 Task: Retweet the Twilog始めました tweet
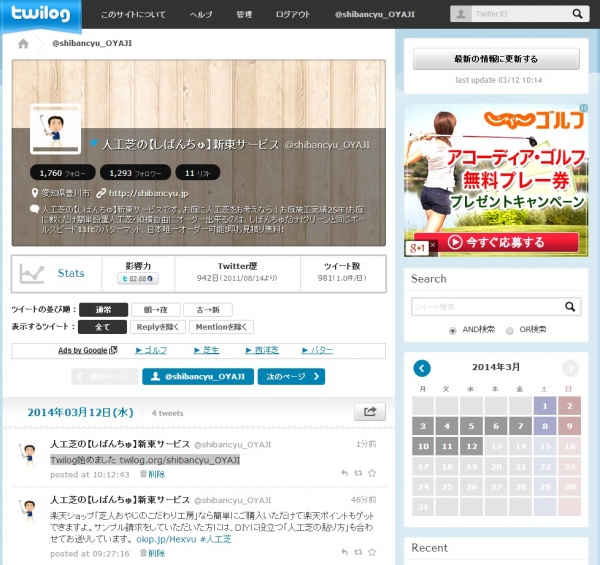click(358, 473)
